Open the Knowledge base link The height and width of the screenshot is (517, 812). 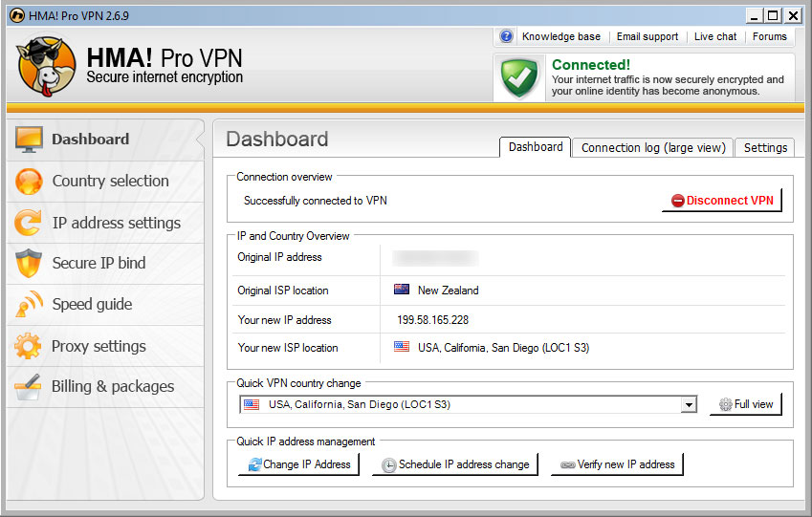click(x=560, y=36)
